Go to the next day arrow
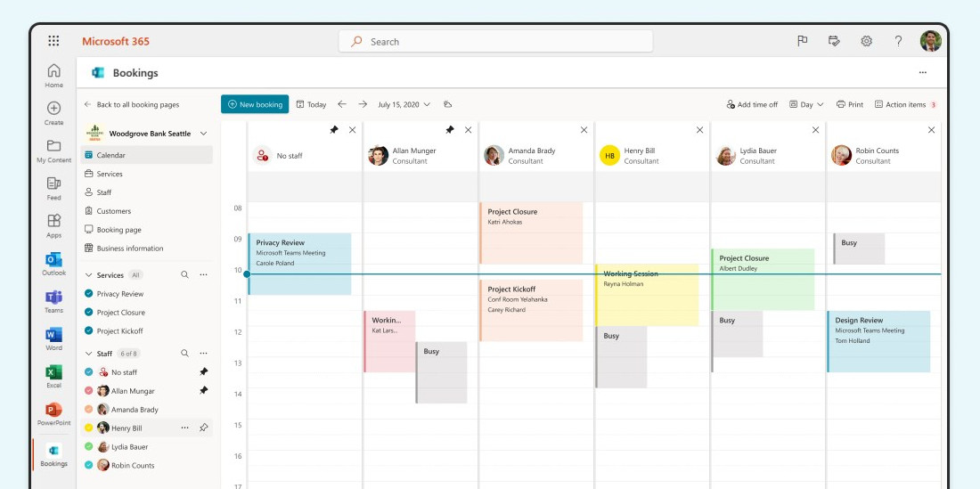The width and height of the screenshot is (980, 489). 363,104
